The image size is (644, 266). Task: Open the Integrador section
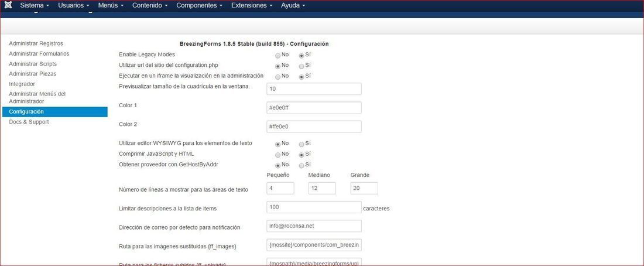tap(22, 84)
